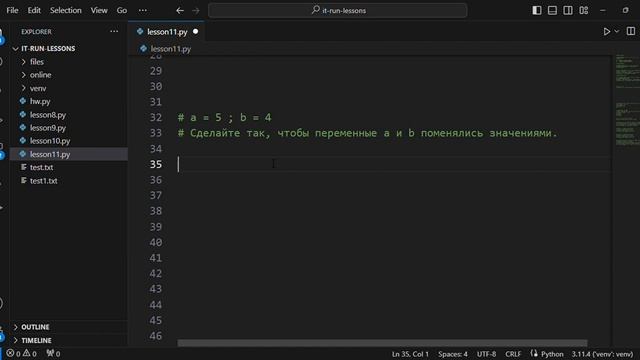Open test1.txt in the explorer

[x=43, y=180]
